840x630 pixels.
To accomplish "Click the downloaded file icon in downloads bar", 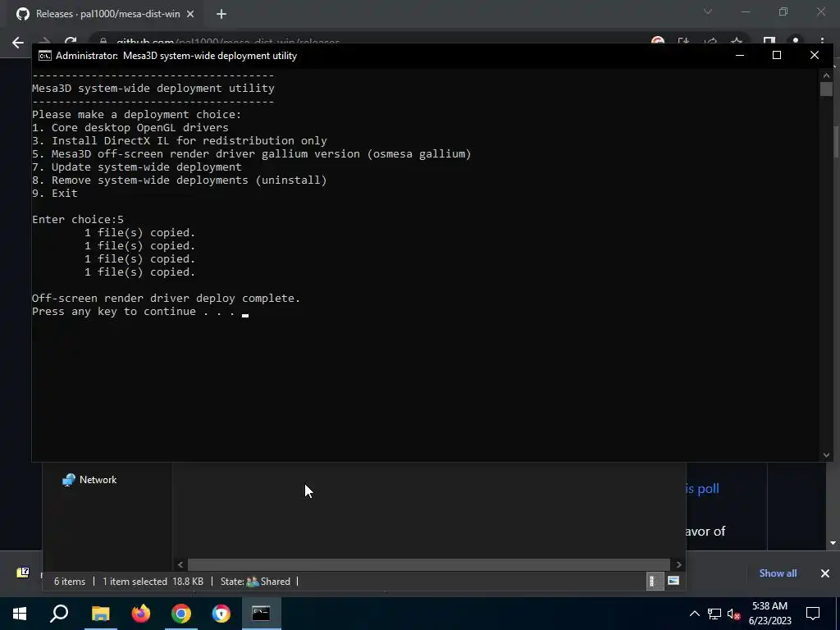I will click(x=22, y=573).
